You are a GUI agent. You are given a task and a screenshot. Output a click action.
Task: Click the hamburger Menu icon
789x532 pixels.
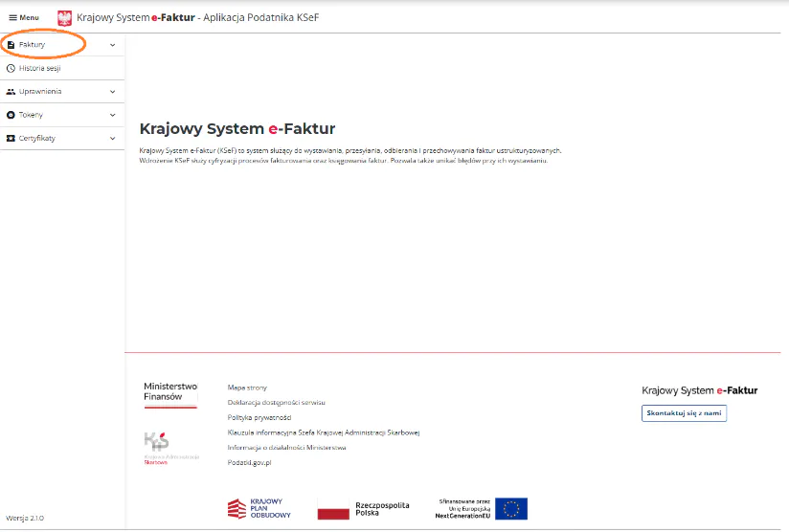(12, 17)
